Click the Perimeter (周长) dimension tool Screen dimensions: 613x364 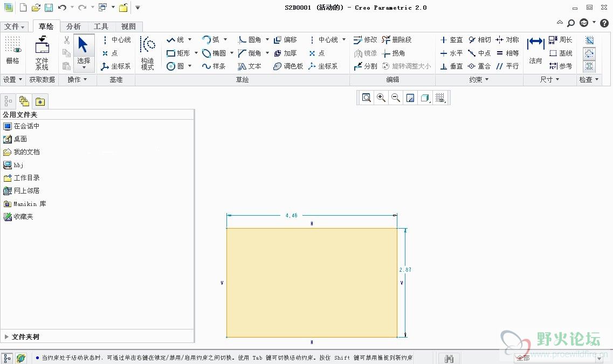click(560, 39)
